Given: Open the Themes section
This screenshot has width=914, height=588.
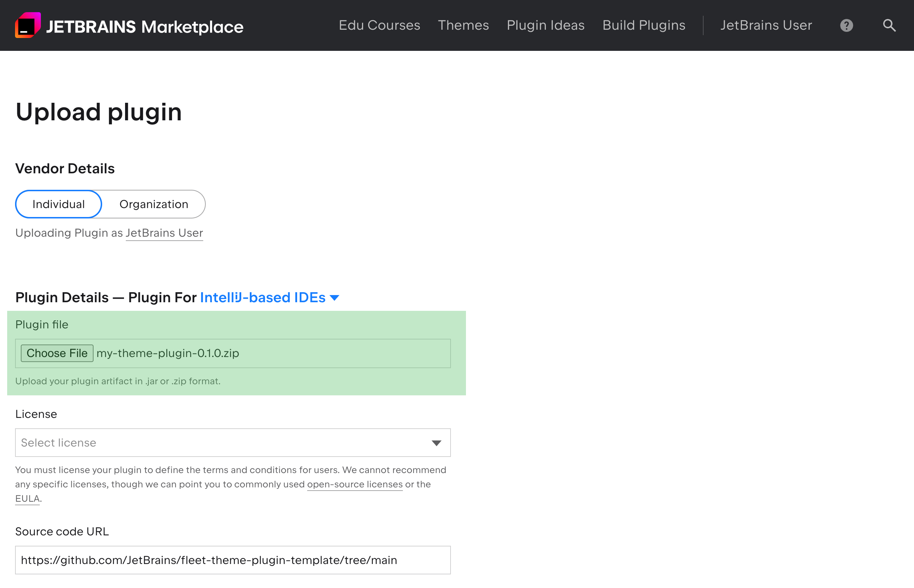Looking at the screenshot, I should click(463, 25).
